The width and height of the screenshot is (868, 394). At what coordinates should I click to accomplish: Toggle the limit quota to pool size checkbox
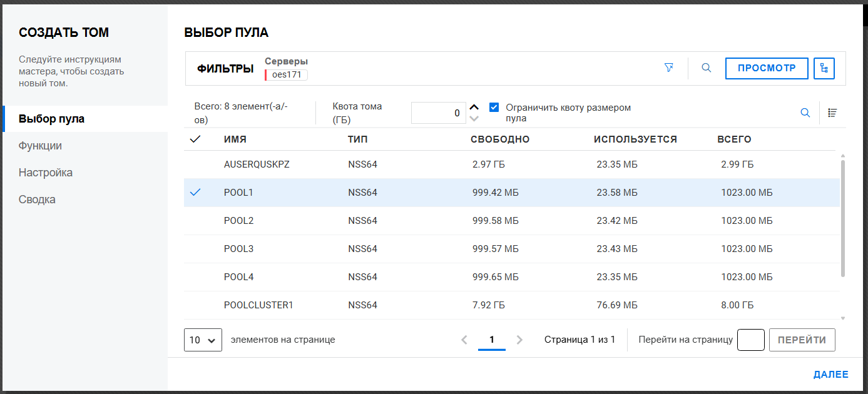tap(494, 107)
